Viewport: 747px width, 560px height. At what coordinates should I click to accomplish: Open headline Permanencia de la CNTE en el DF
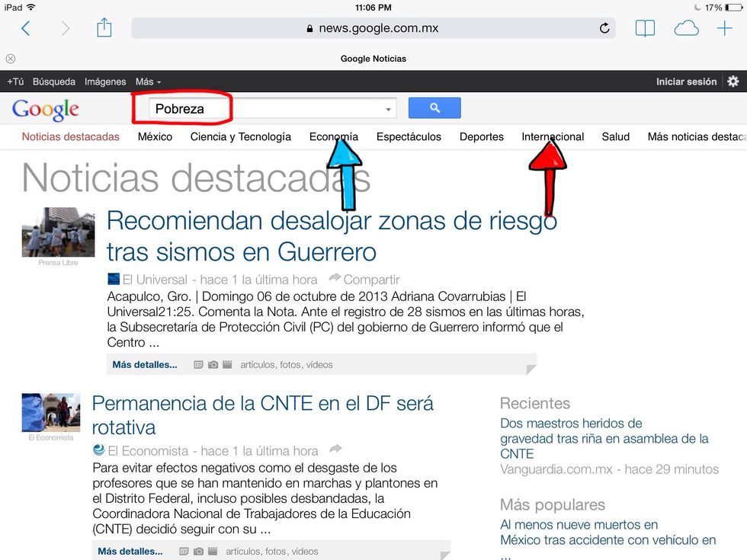point(263,415)
